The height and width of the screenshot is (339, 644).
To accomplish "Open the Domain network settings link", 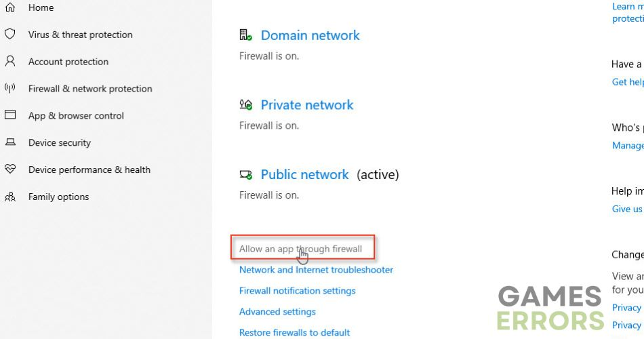I will coord(310,35).
